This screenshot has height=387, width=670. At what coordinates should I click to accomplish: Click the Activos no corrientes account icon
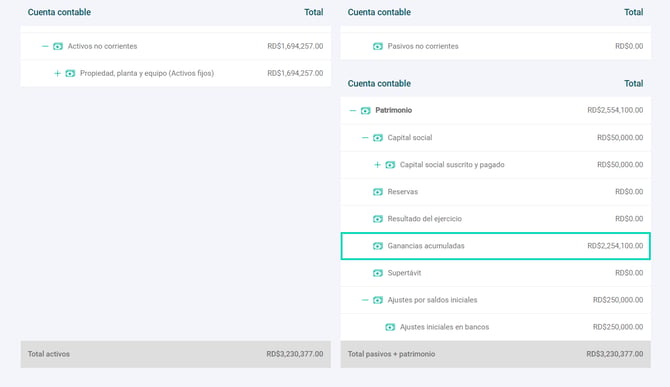coord(58,46)
